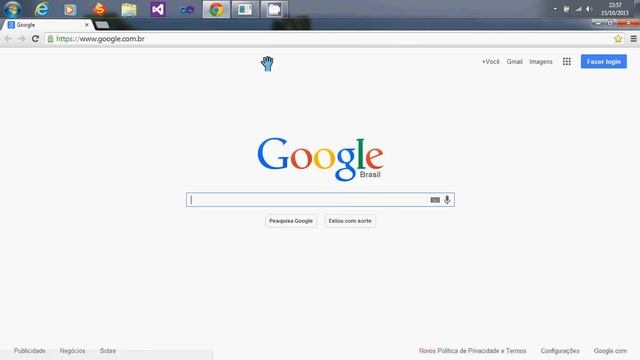Open the +Você link
The image size is (640, 360).
(x=491, y=62)
